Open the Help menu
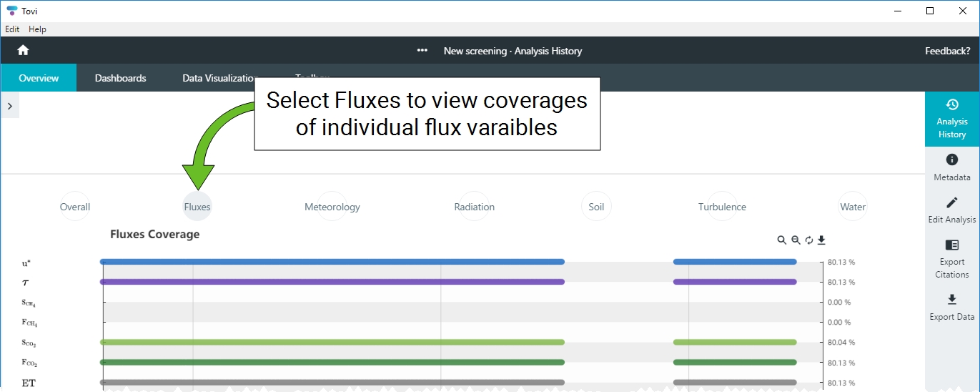The height and width of the screenshot is (392, 980). 37,29
